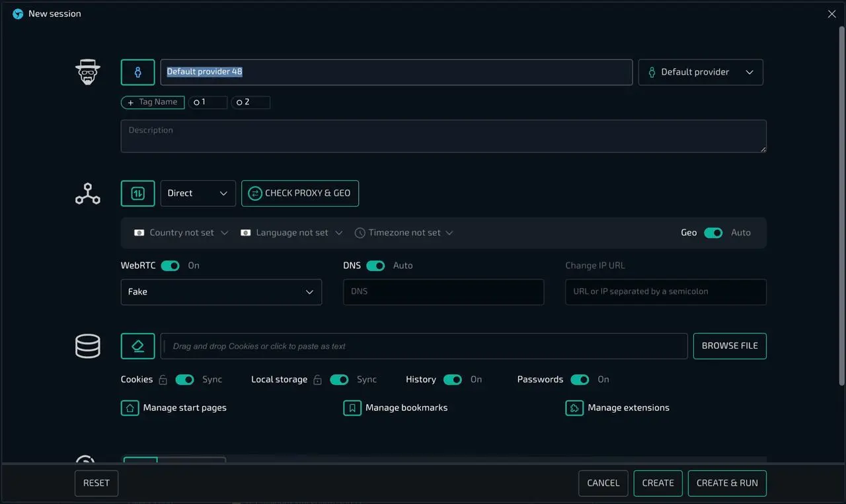The width and height of the screenshot is (846, 504).
Task: Click the person icon beside the session name field
Action: (137, 72)
